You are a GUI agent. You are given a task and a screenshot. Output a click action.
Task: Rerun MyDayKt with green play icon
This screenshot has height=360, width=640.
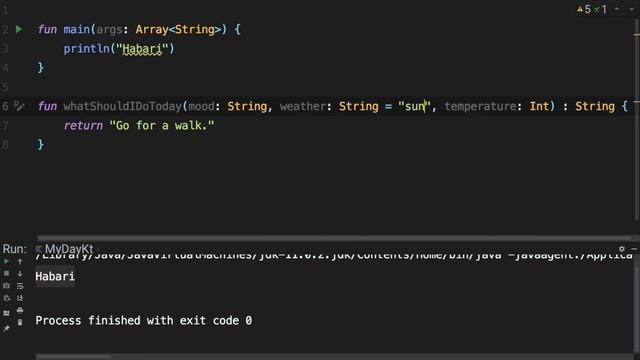tap(7, 261)
